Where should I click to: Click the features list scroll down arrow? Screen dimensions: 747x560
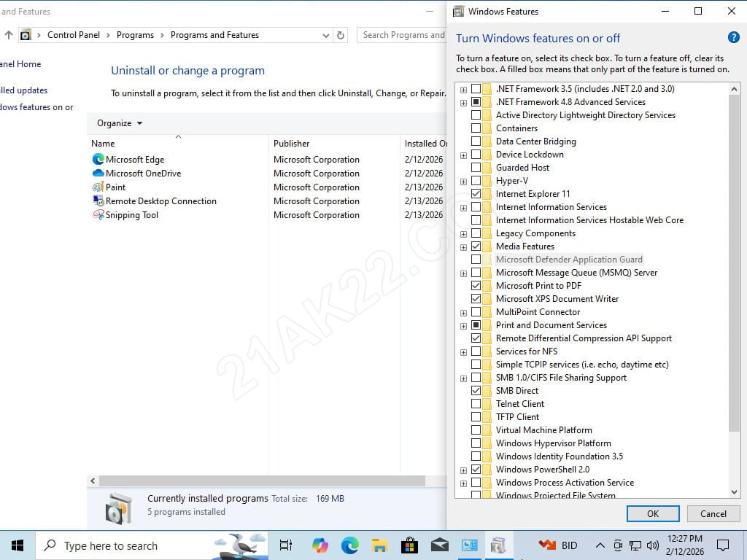point(734,492)
